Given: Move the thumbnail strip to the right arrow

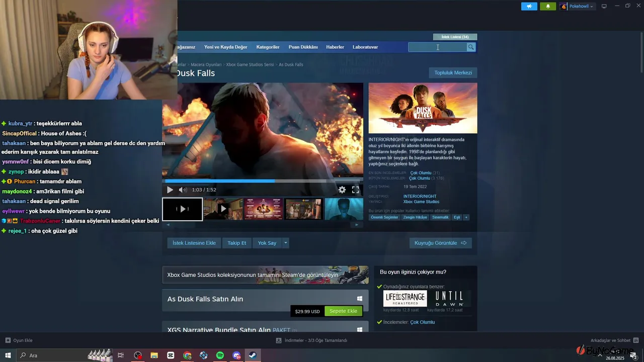Looking at the screenshot, I should [x=357, y=225].
